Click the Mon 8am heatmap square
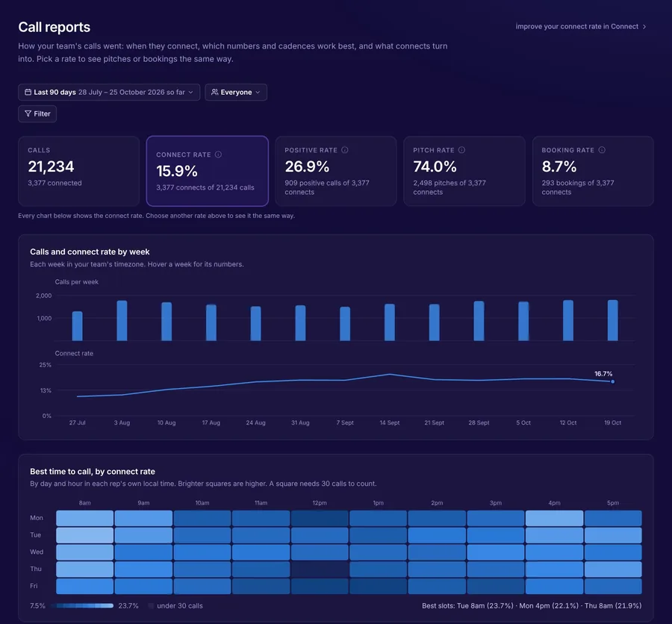 pos(85,518)
